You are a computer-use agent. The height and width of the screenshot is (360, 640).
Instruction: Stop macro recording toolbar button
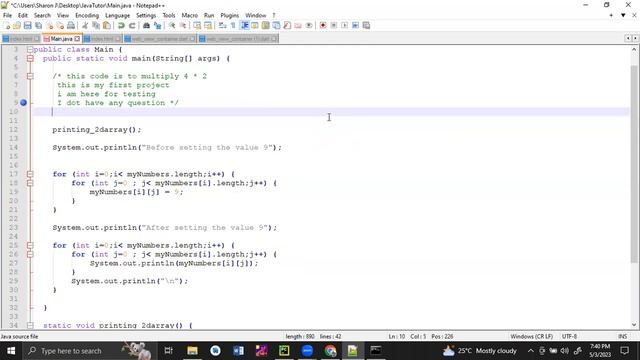(x=334, y=25)
